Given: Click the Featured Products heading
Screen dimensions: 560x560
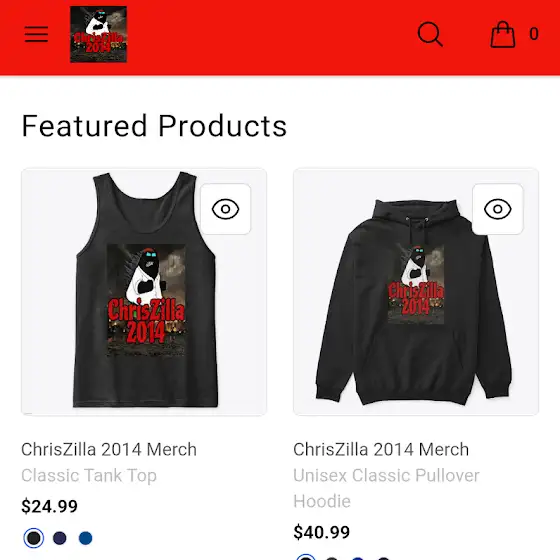Looking at the screenshot, I should coord(154,126).
